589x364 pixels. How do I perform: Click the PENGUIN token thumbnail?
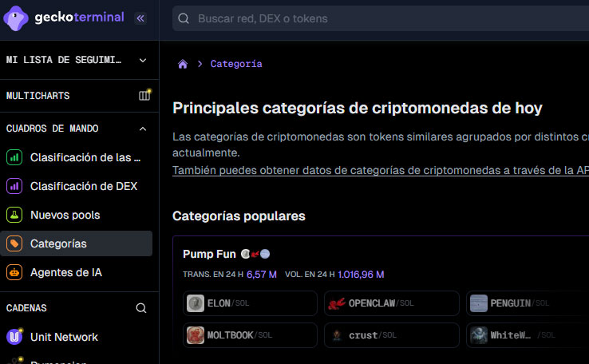click(479, 303)
